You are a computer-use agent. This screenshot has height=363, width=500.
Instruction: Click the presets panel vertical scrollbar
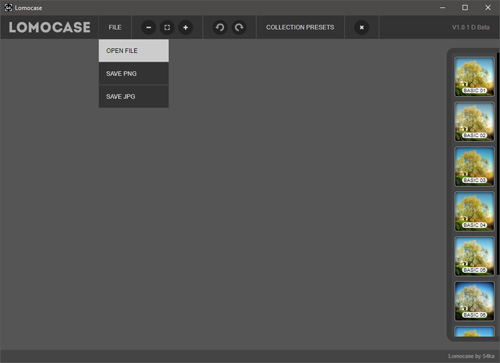pyautogui.click(x=498, y=163)
